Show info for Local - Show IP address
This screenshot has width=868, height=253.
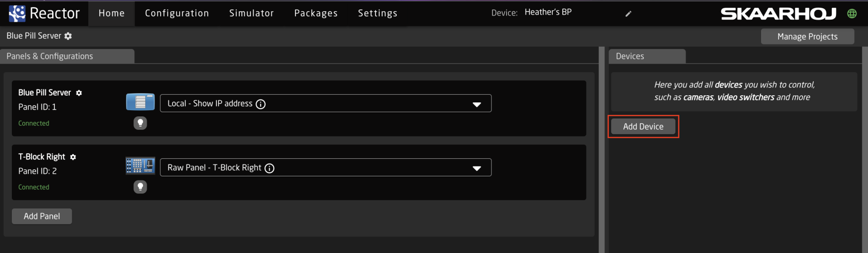[261, 104]
